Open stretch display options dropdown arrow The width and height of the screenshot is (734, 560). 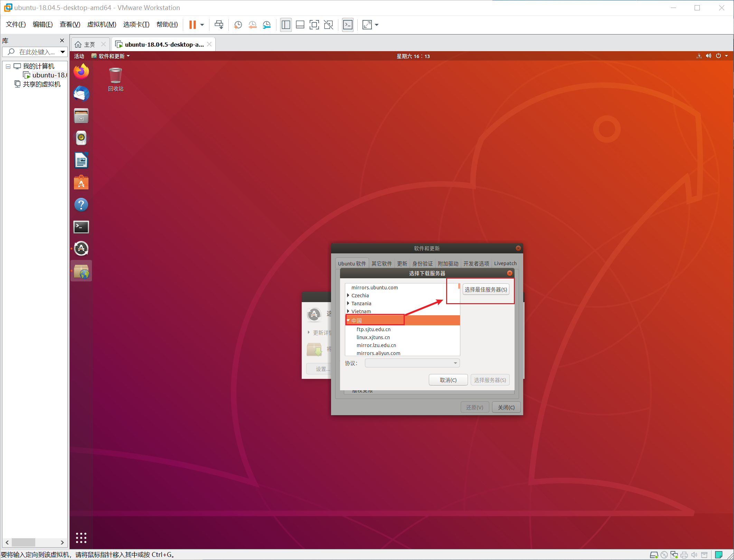click(377, 25)
